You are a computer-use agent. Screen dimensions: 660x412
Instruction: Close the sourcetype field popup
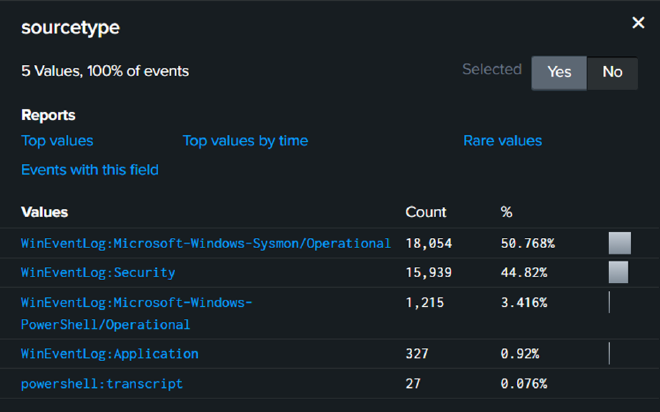638,23
